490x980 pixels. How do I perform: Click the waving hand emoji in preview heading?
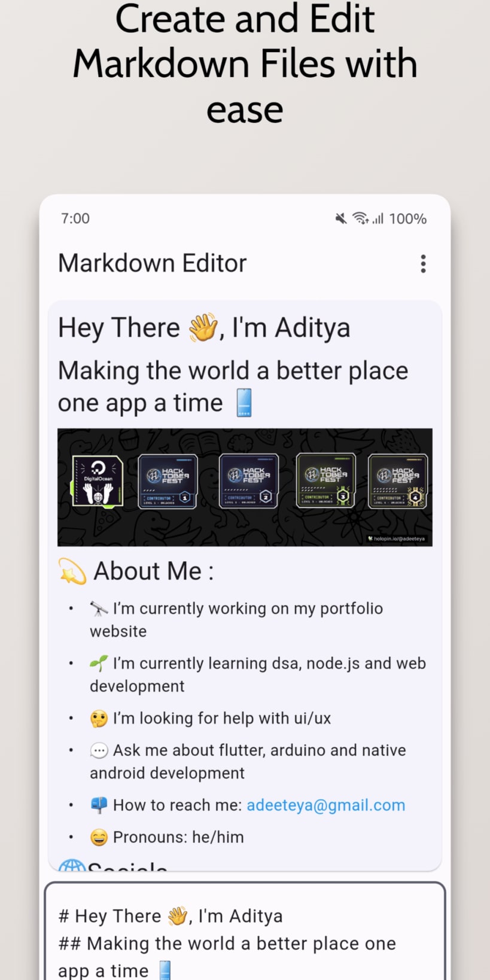203,328
